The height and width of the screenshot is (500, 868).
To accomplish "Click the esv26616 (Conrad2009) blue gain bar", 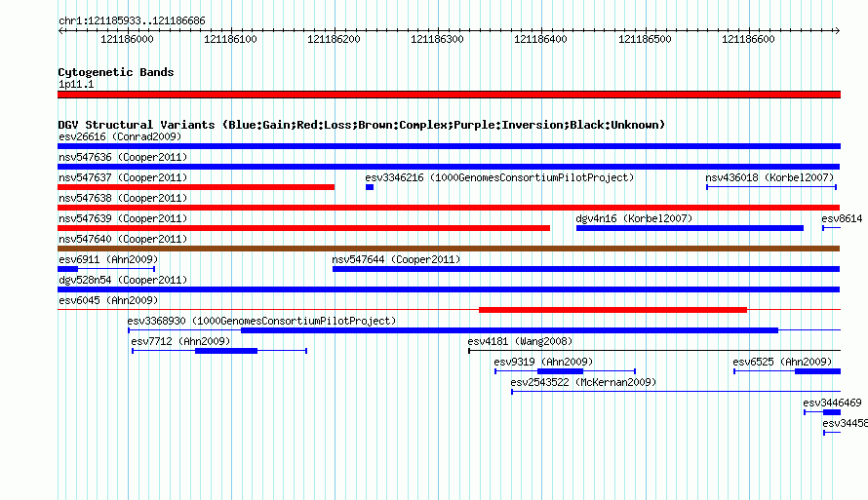I will coord(449,146).
